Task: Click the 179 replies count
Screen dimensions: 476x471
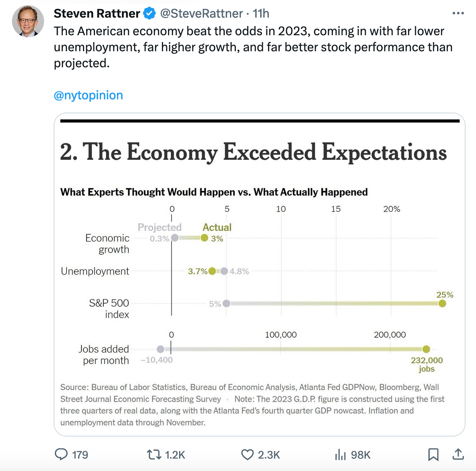Action: tap(80, 455)
